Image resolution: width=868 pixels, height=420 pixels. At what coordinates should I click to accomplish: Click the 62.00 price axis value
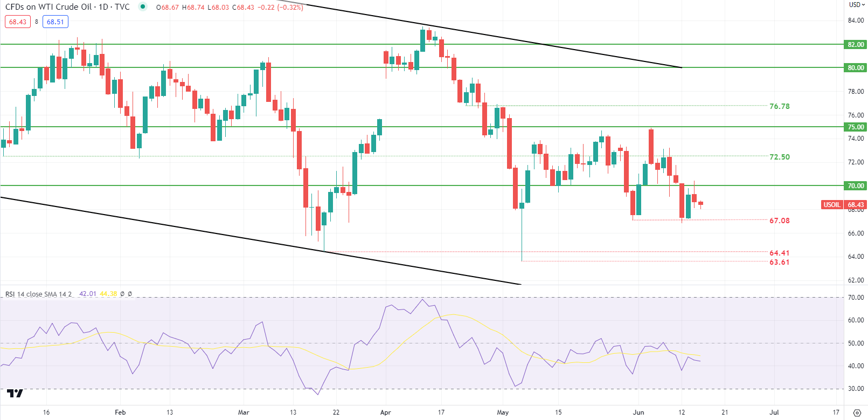point(856,280)
